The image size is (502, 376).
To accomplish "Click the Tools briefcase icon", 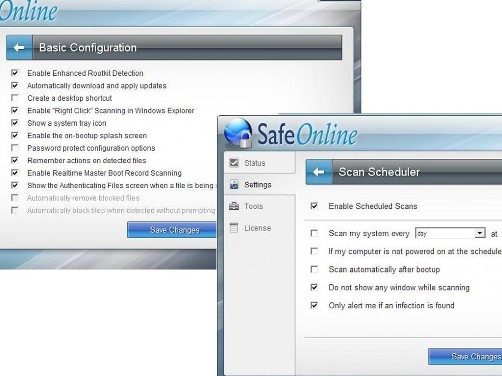I will pos(234,206).
